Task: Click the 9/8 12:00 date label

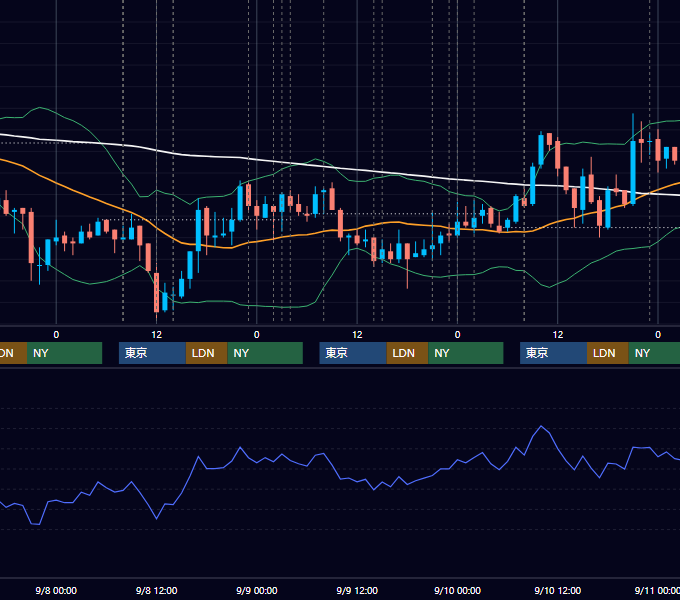Action: 157,590
